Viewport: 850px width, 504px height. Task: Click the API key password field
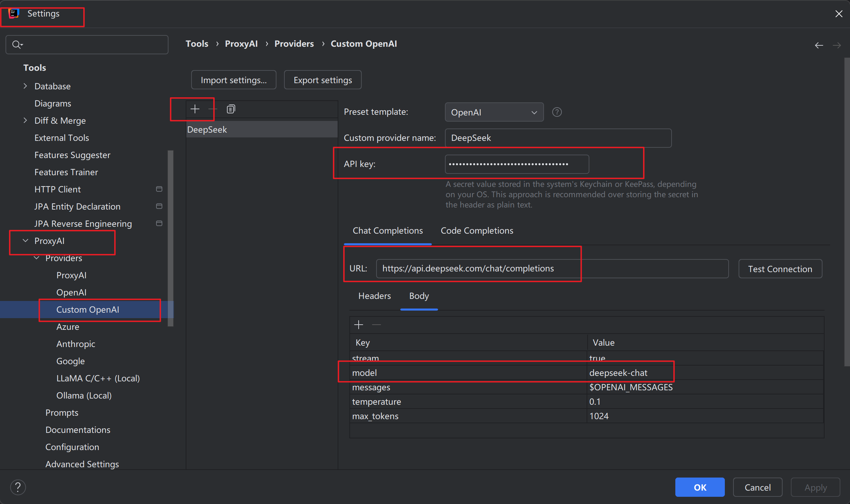click(x=517, y=164)
